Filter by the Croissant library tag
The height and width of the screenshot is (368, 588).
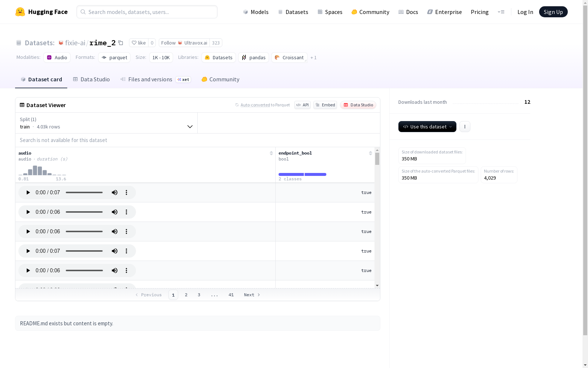289,57
